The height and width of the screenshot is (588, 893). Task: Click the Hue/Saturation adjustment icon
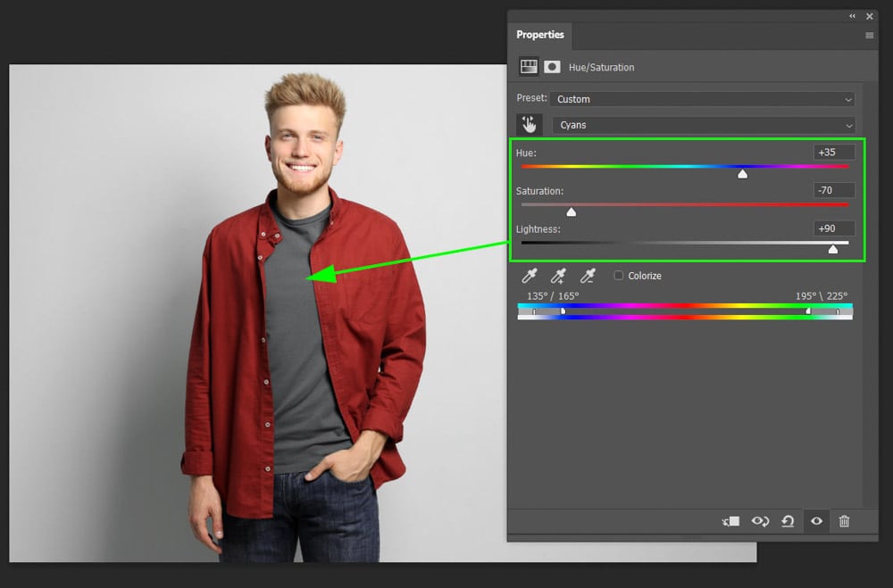point(529,67)
